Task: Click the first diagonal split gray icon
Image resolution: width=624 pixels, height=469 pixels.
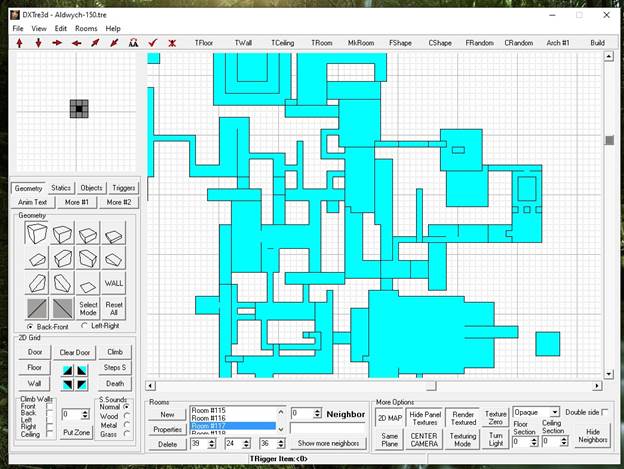Action: pos(36,308)
